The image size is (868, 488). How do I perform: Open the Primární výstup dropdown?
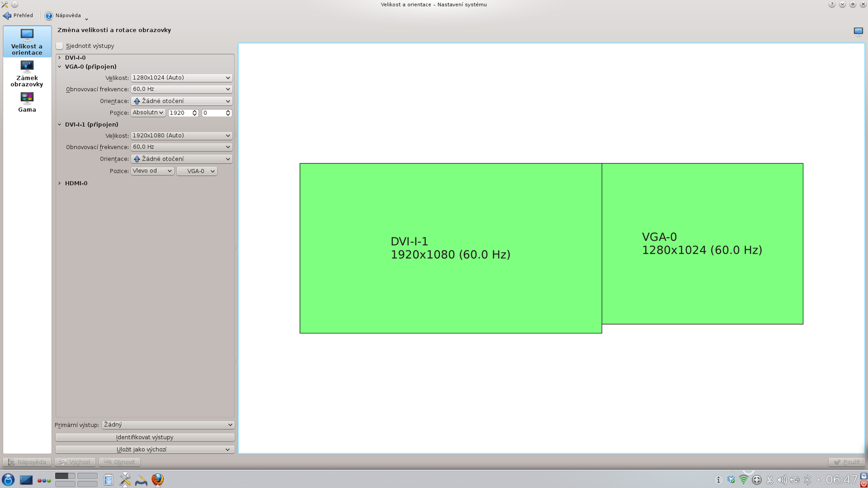coord(168,425)
